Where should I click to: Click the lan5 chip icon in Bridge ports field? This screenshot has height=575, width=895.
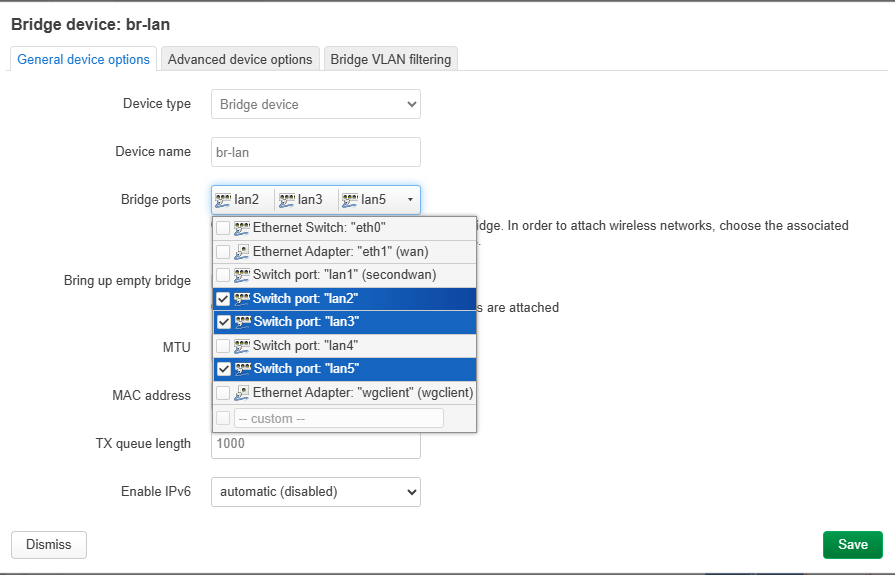(349, 200)
